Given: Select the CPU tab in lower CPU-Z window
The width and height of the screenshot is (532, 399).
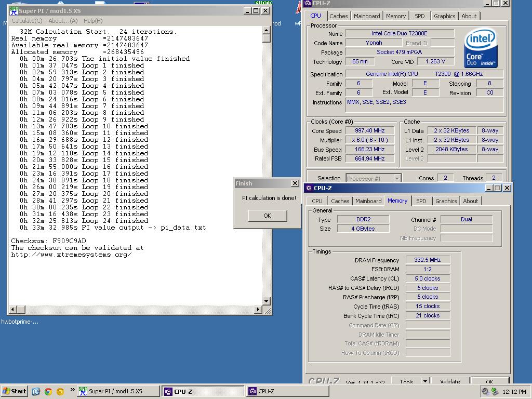Looking at the screenshot, I should click(x=317, y=201).
